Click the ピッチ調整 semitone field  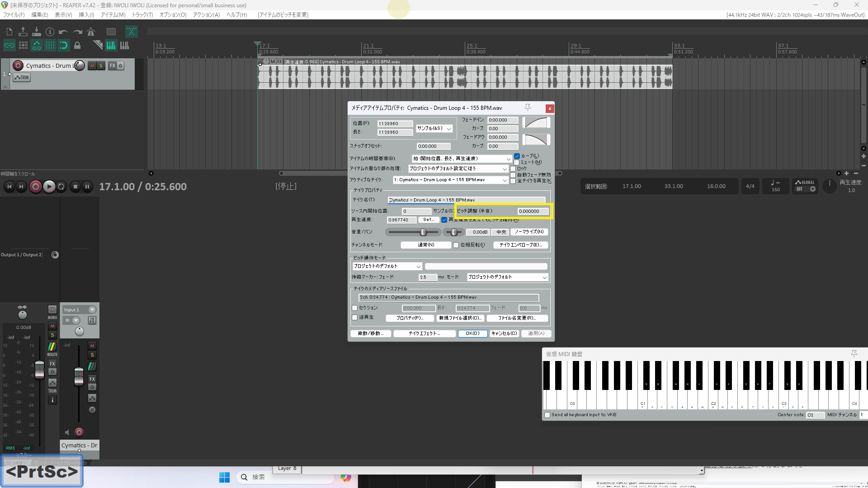[x=533, y=211]
